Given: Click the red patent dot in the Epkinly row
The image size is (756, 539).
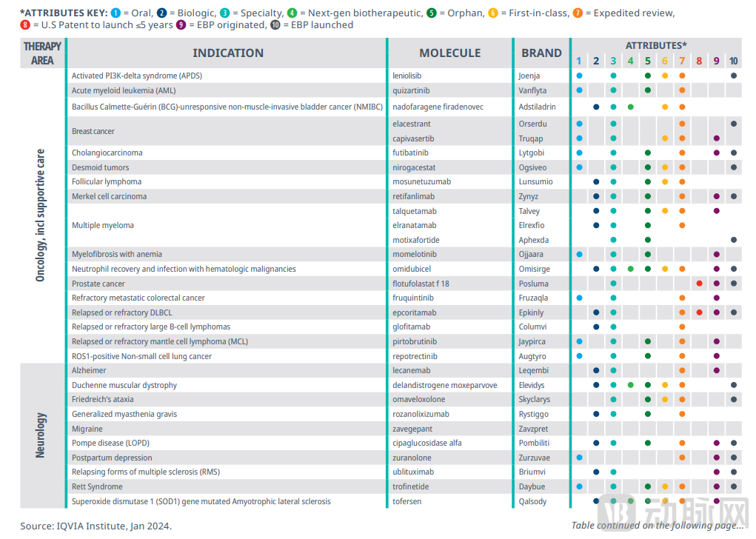Looking at the screenshot, I should 699,312.
